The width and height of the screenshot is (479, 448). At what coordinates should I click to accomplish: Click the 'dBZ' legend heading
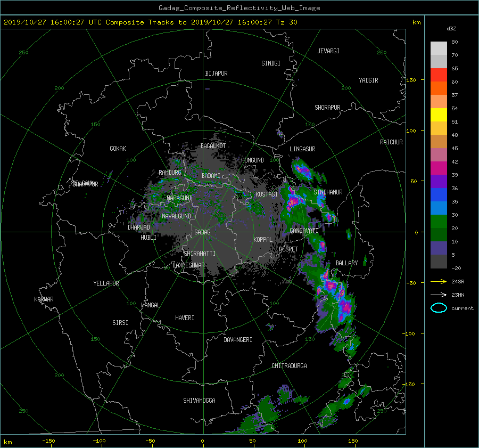(451, 28)
